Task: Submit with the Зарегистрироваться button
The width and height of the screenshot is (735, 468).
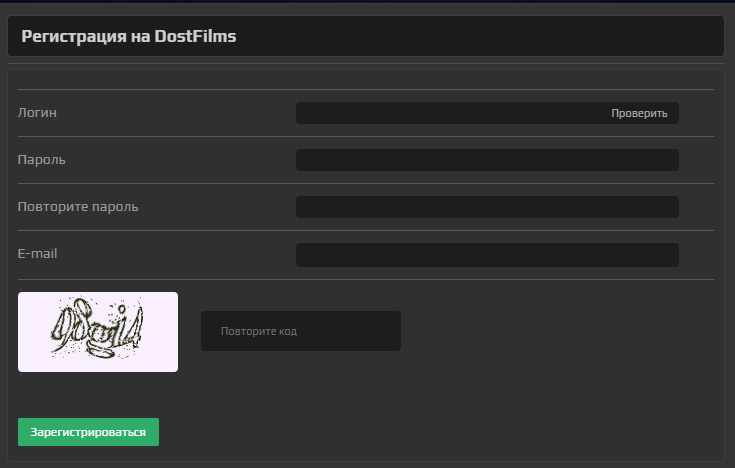Action: click(x=89, y=432)
